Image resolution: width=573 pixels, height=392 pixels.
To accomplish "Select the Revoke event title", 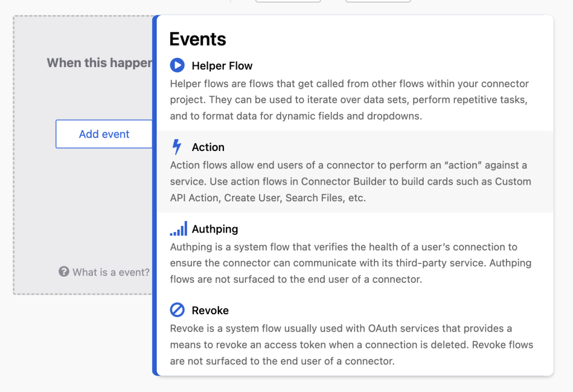I will (x=210, y=310).
